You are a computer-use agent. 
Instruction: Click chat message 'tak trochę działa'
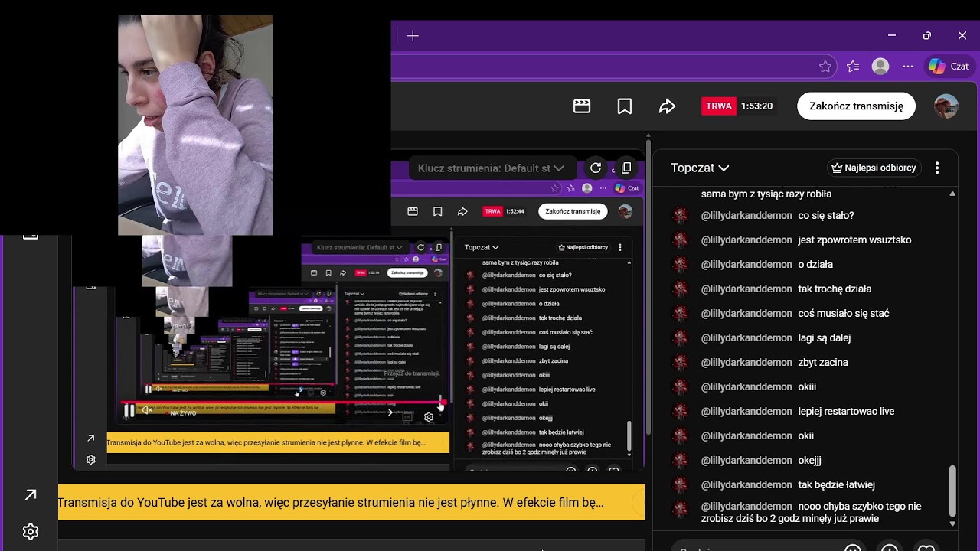(835, 289)
